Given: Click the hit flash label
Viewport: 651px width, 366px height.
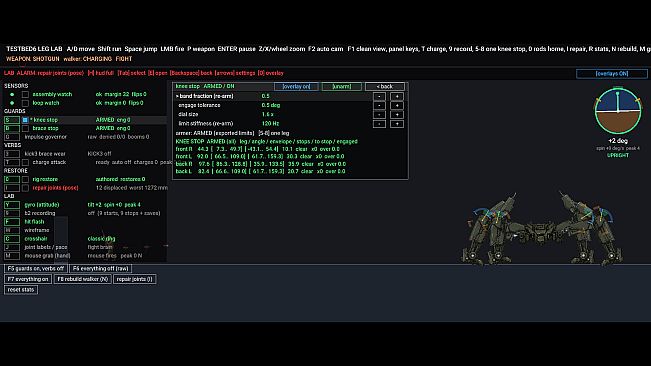Looking at the screenshot, I should pos(34,222).
